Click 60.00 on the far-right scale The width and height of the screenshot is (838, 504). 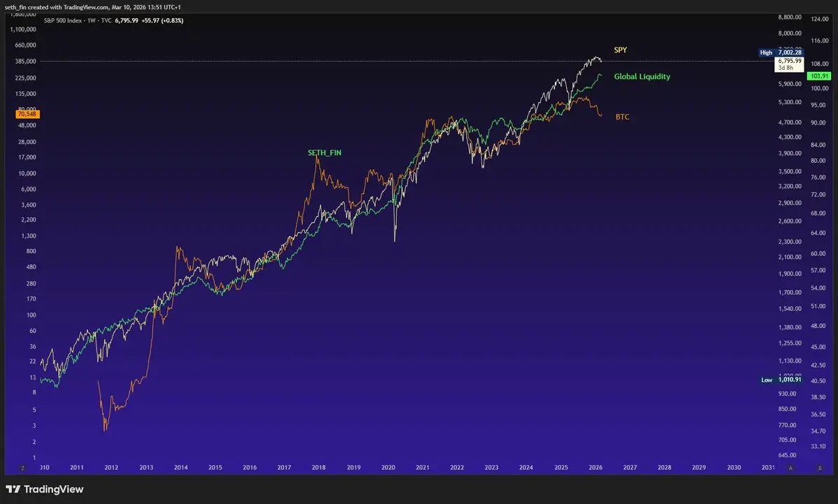(x=818, y=254)
